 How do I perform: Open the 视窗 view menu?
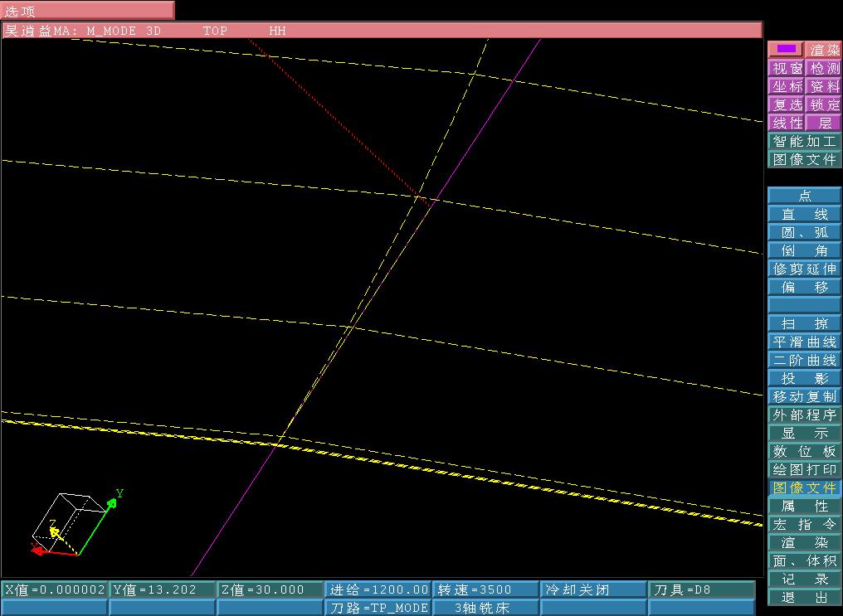tap(787, 68)
